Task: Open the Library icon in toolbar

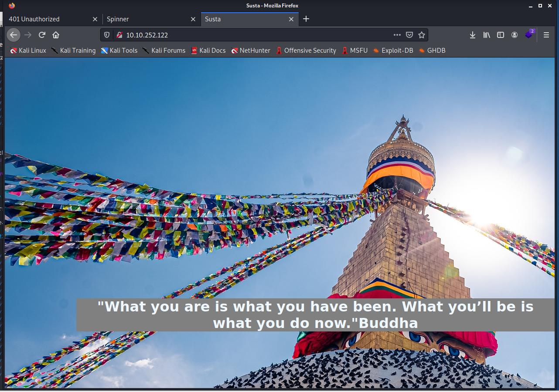Action: [487, 35]
